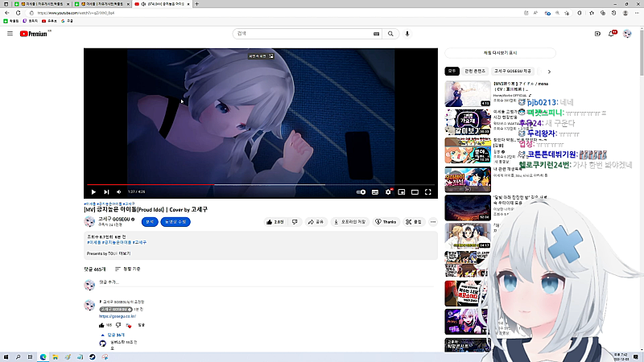Open Windows taskbar search
Image resolution: width=644 pixels, height=362 pixels.
18,357
